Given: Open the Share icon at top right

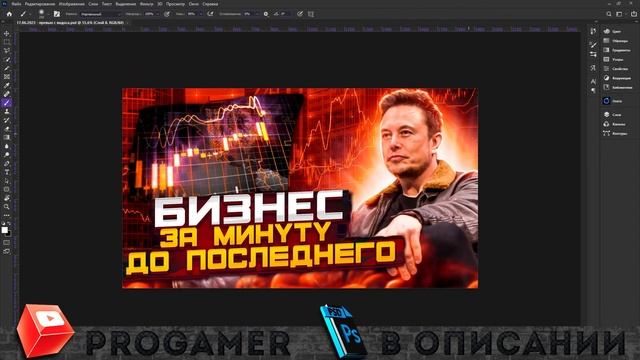Looking at the screenshot, I should 634,14.
